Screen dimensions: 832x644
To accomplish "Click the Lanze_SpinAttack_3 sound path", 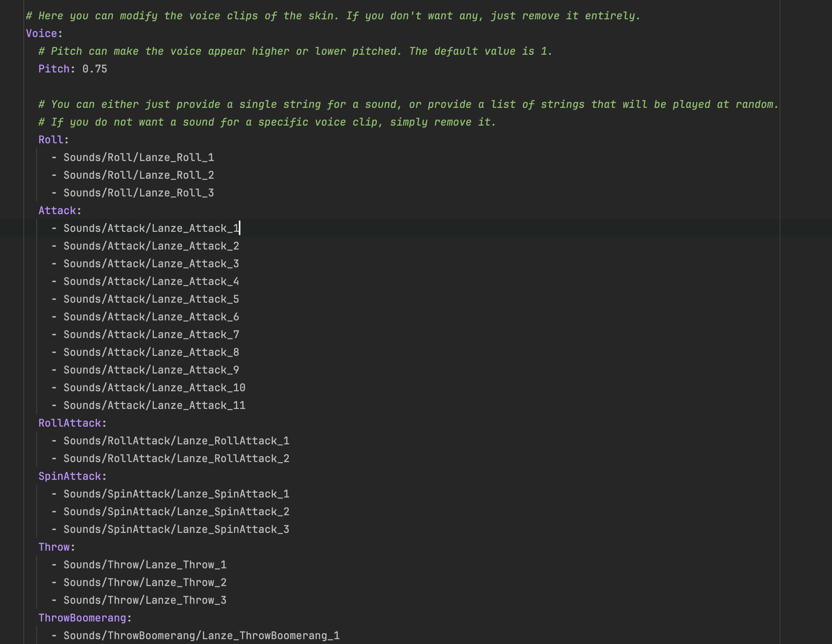I will pyautogui.click(x=176, y=529).
